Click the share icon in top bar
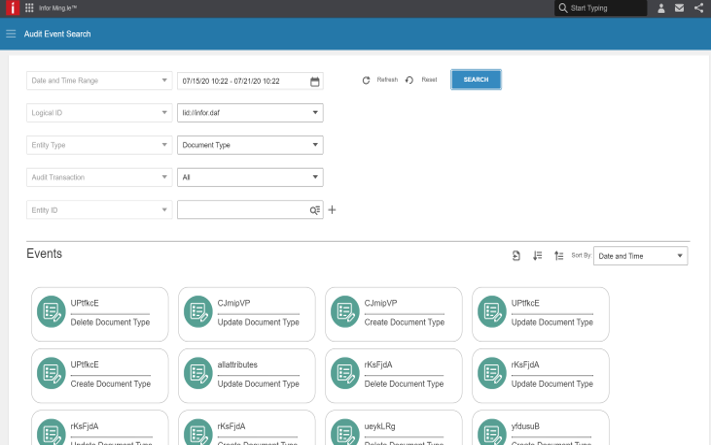 [698, 8]
